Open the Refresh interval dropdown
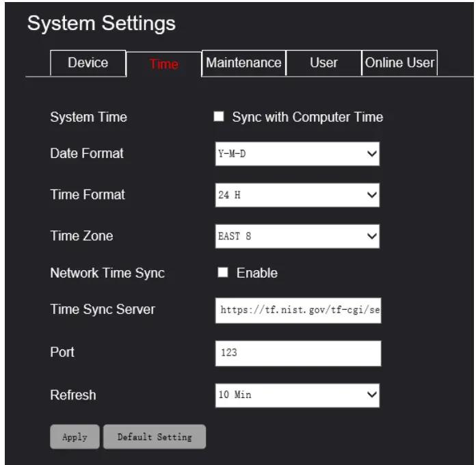 296,395
